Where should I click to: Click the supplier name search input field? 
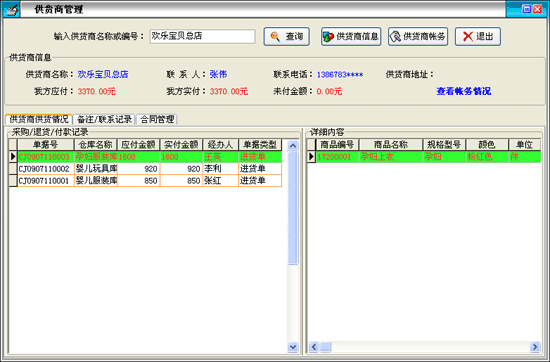(202, 36)
